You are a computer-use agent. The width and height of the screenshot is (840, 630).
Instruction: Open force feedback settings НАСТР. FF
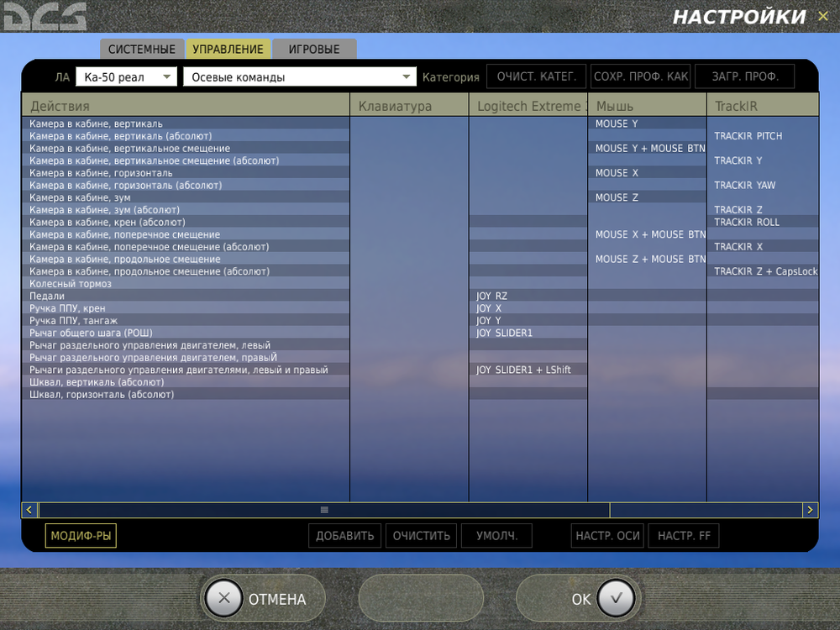coord(683,535)
